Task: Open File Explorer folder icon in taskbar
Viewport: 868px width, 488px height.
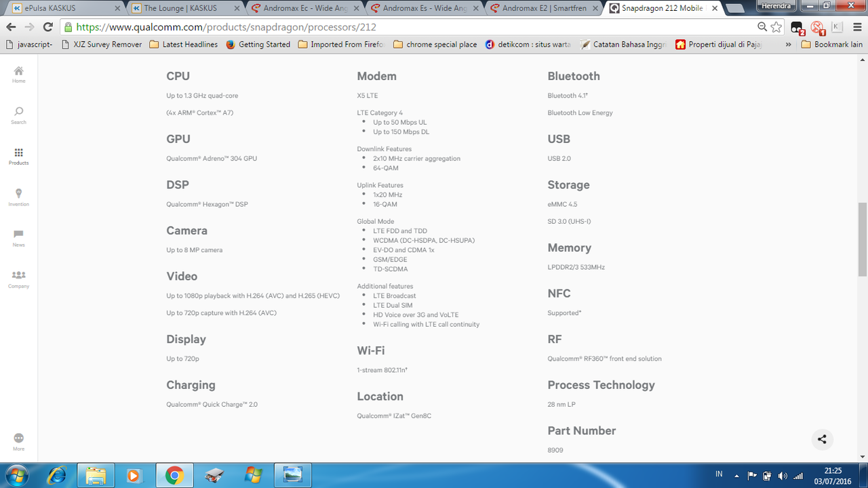Action: pyautogui.click(x=96, y=475)
